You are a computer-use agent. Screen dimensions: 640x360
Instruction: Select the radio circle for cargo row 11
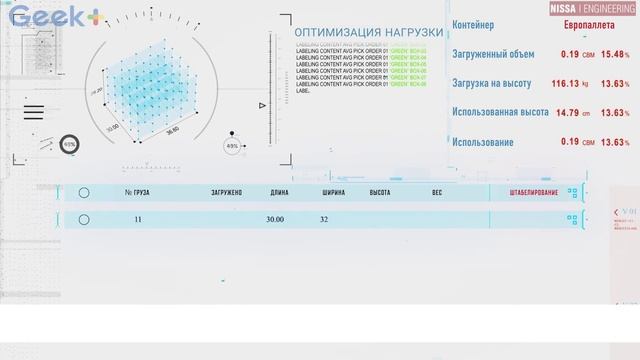[84, 220]
